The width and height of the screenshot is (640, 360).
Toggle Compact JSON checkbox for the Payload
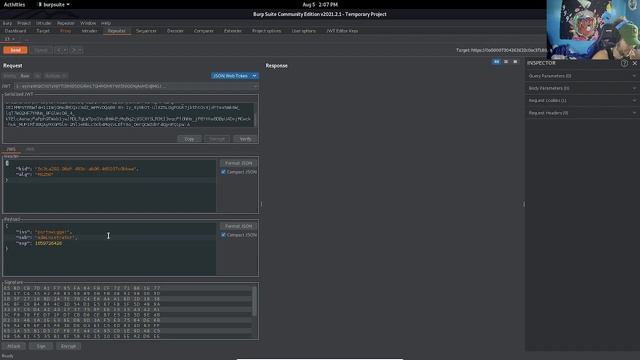point(223,235)
